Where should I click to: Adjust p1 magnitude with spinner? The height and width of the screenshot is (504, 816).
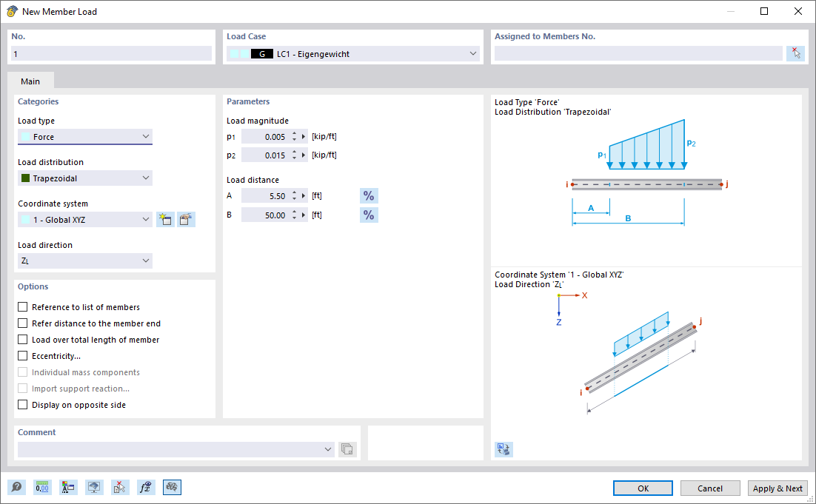[294, 137]
